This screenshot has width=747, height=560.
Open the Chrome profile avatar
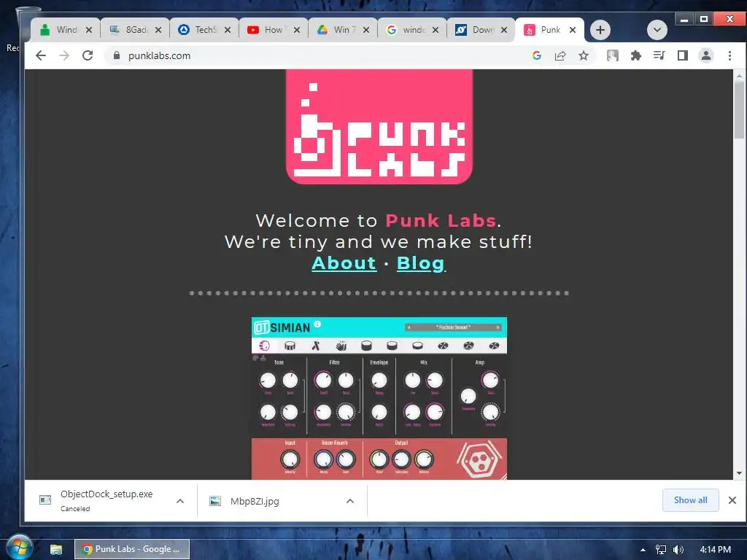click(706, 55)
